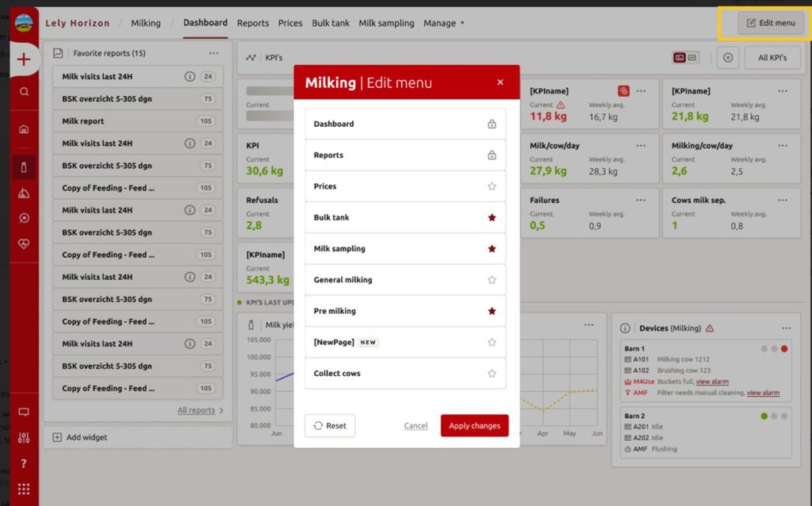Open the heart health icon in sidebar
The width and height of the screenshot is (812, 506).
pyautogui.click(x=24, y=243)
